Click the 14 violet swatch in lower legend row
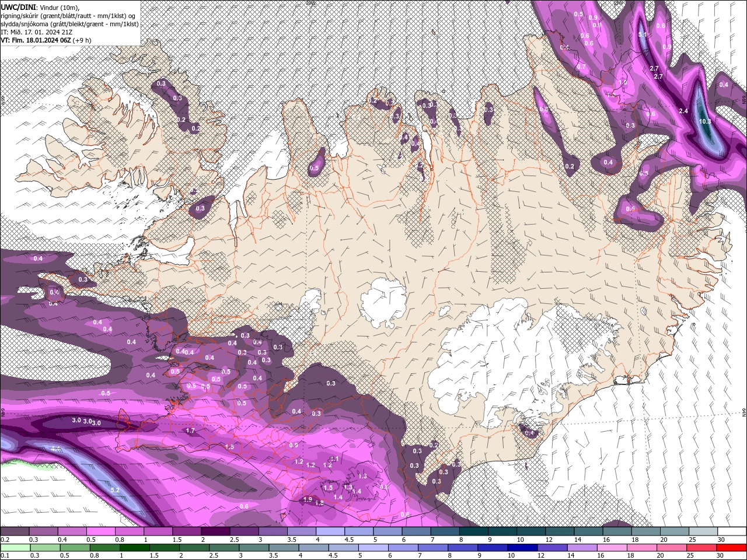Image resolution: width=747 pixels, height=560 pixels. (x=582, y=547)
